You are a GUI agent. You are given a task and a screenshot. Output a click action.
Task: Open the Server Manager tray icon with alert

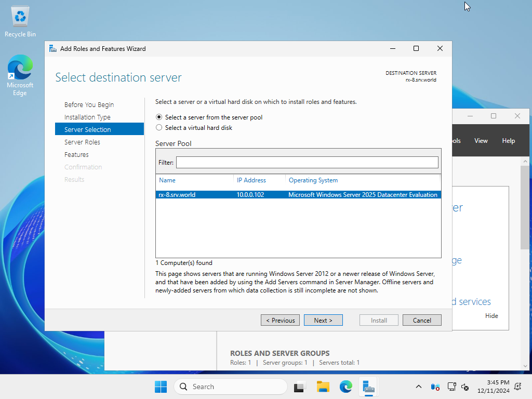[435, 387]
